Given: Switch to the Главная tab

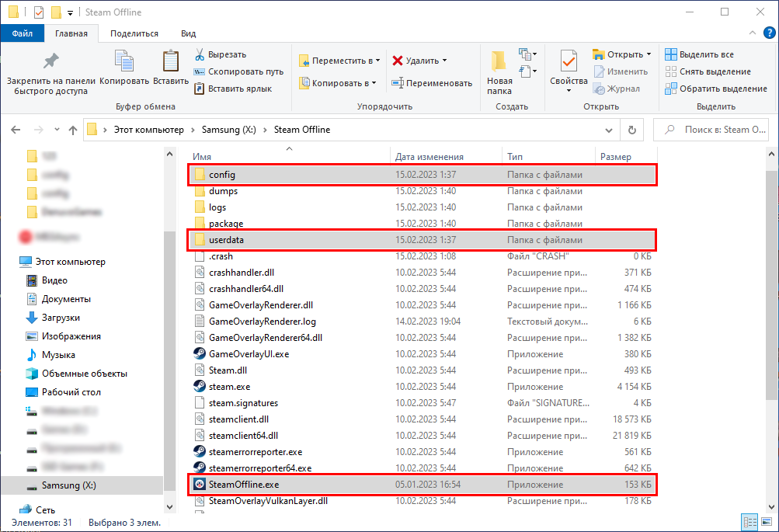Looking at the screenshot, I should click(71, 33).
